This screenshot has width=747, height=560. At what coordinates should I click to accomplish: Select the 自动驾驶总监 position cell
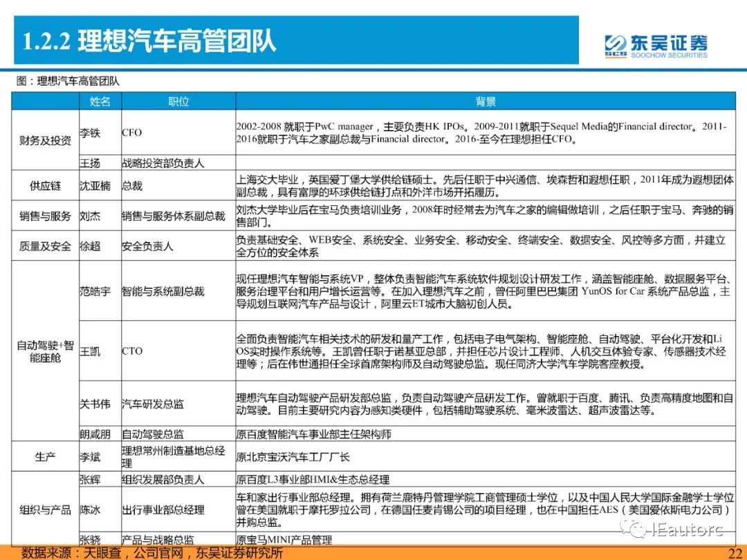178,433
